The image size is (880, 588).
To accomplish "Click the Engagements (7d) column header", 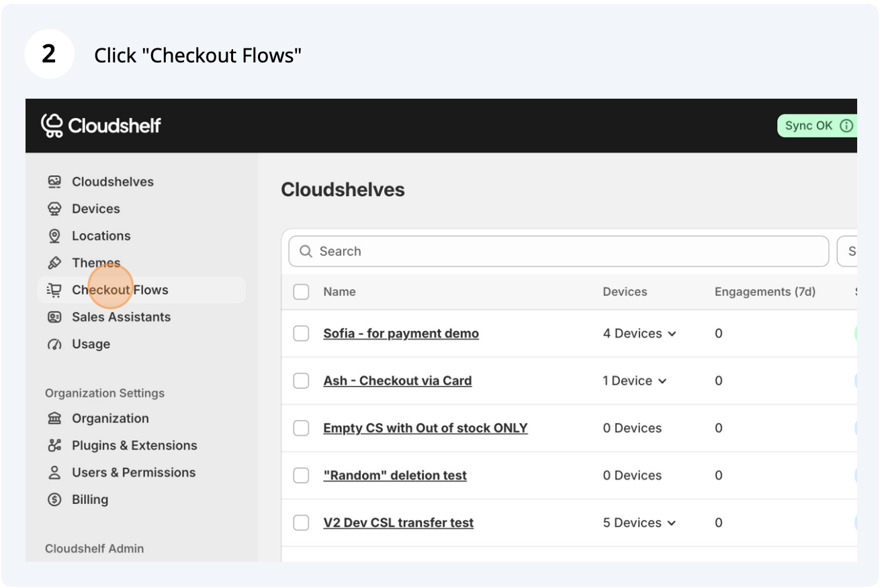I will (x=765, y=292).
